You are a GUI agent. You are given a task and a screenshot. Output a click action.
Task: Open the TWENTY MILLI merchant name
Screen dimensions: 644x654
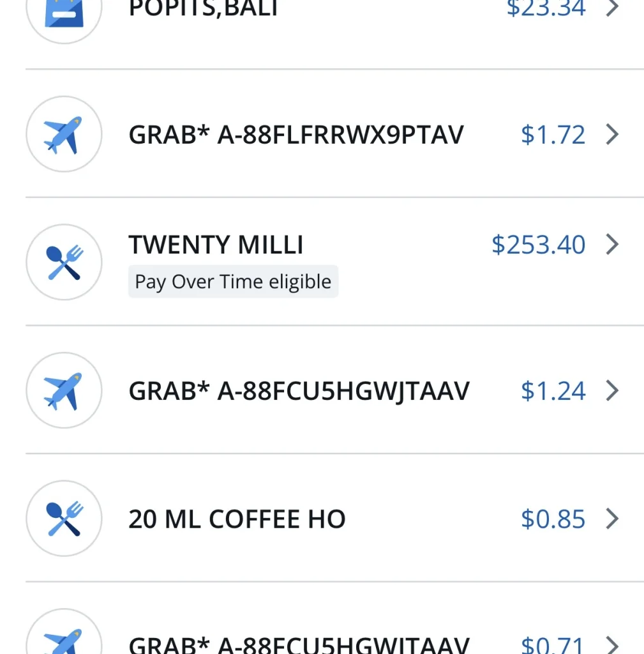216,245
